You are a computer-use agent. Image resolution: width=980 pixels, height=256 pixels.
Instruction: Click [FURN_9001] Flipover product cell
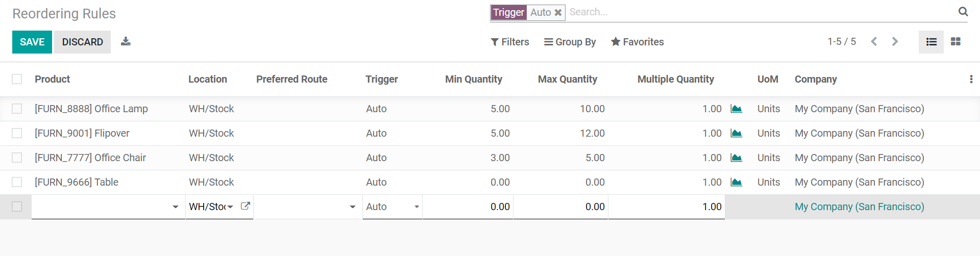(82, 133)
